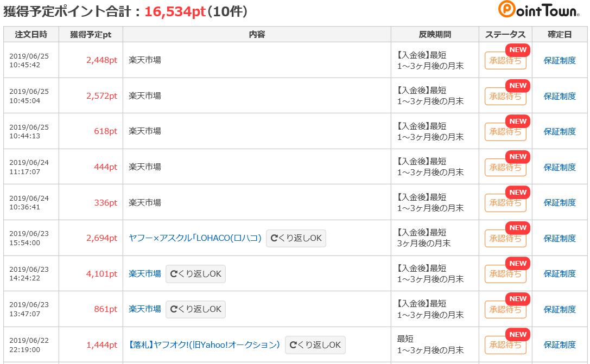Click order date 2019/06/25 10:45:42

(29, 61)
